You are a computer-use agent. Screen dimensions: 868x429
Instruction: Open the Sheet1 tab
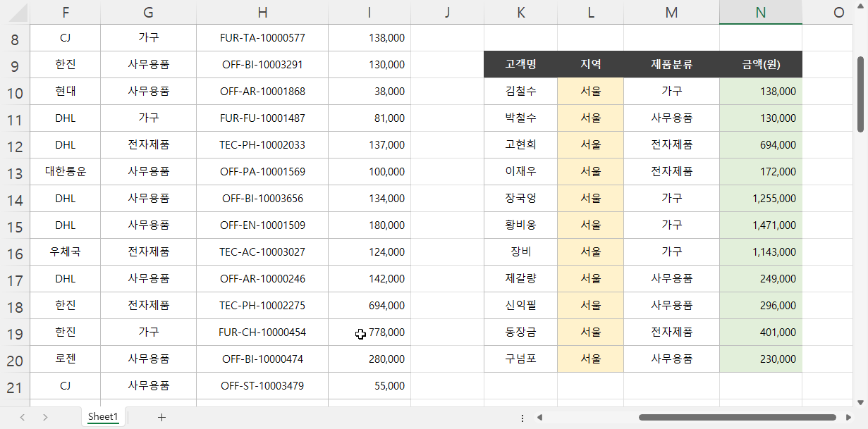pos(103,416)
